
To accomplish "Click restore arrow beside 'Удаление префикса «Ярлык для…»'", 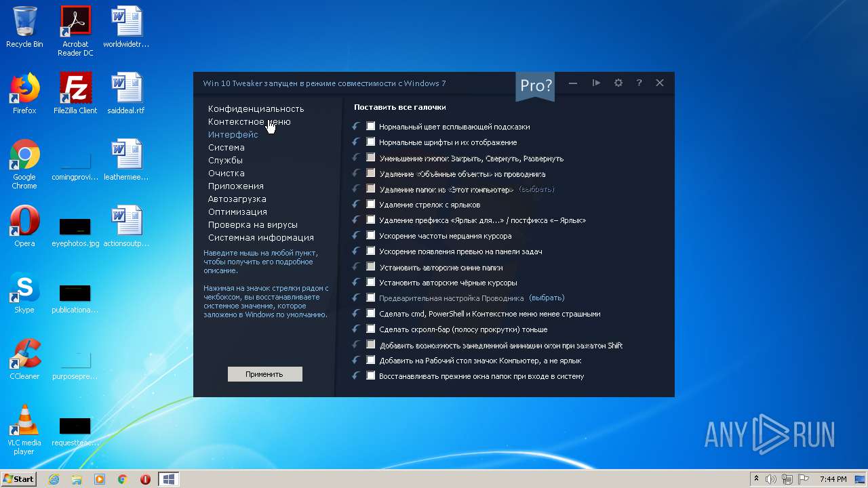I will point(356,220).
